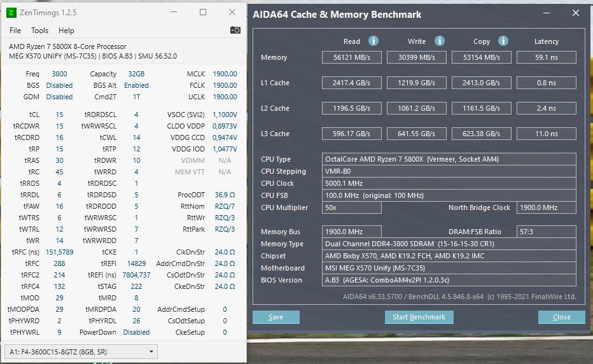
Task: Select L3 Cache Write value 641.55 GB/s
Action: pyautogui.click(x=416, y=134)
